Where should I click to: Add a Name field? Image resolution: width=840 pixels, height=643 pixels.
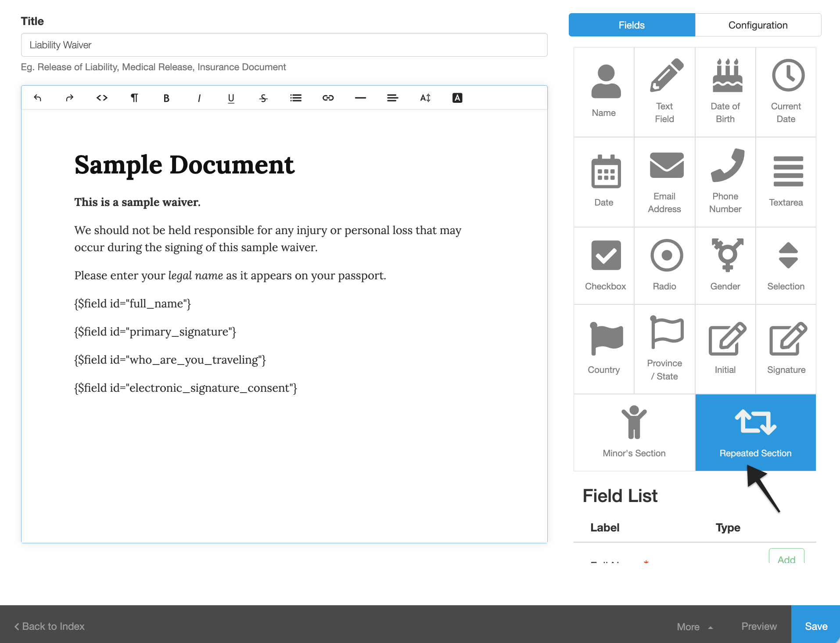604,92
